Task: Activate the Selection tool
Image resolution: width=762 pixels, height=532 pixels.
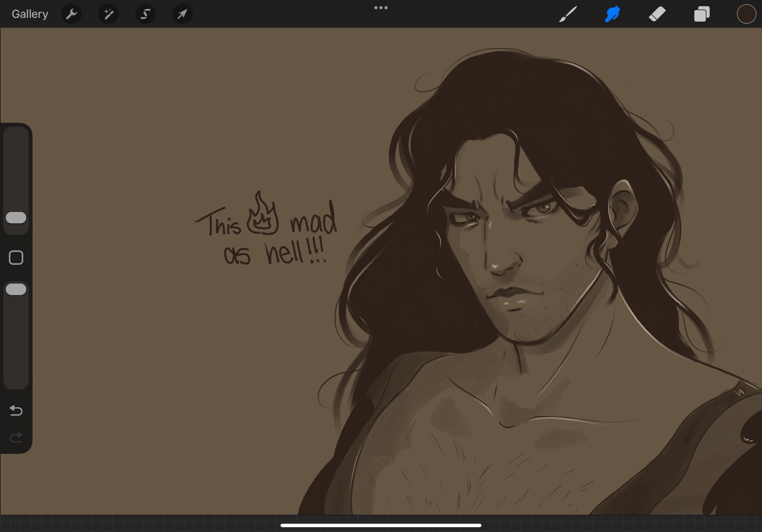Action: coord(145,14)
